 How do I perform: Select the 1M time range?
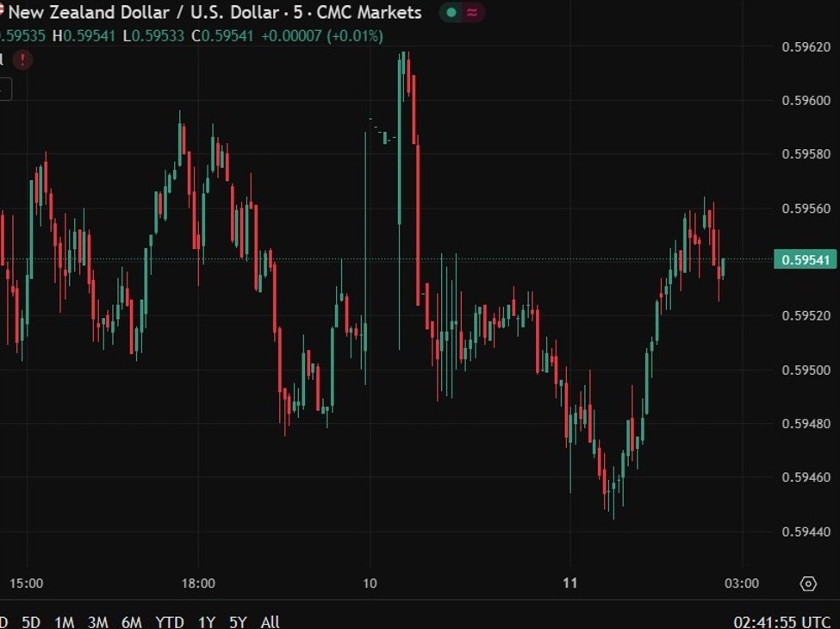pos(64,621)
